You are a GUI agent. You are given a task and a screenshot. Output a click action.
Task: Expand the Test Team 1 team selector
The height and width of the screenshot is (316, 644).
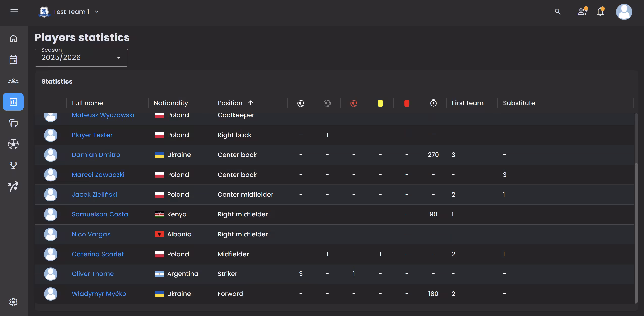[x=97, y=12]
